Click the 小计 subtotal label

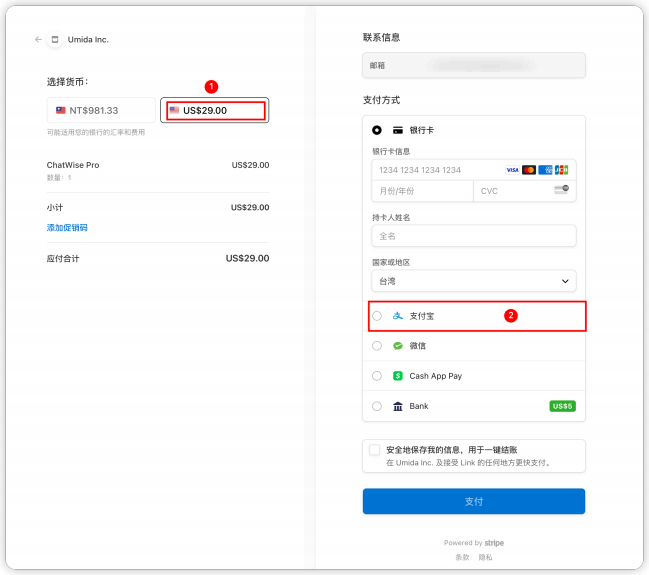tap(55, 207)
